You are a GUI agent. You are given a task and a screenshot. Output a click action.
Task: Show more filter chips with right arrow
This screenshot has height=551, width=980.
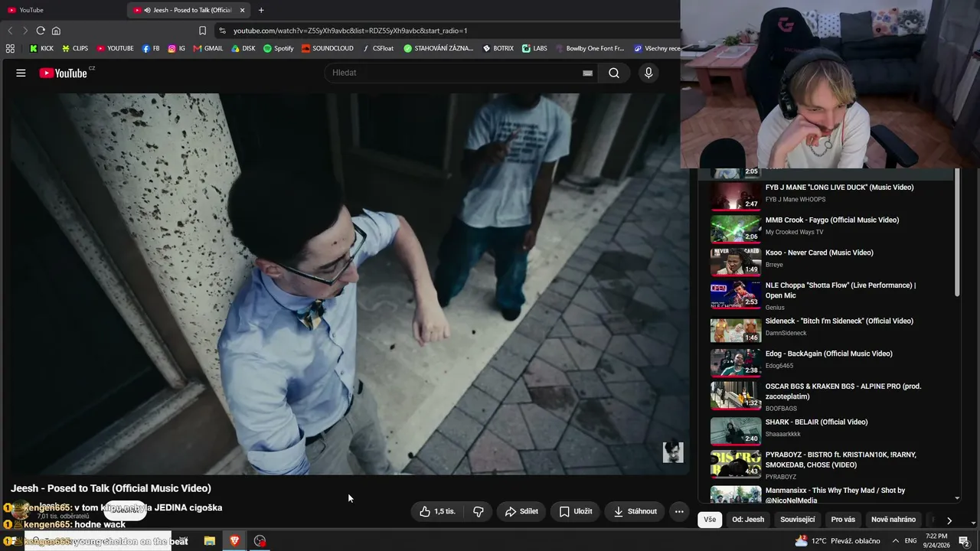click(x=949, y=520)
